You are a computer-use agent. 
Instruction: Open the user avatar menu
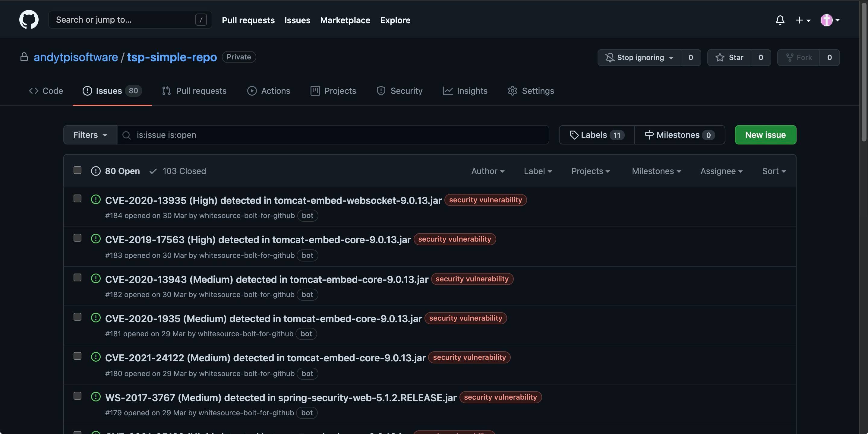830,20
